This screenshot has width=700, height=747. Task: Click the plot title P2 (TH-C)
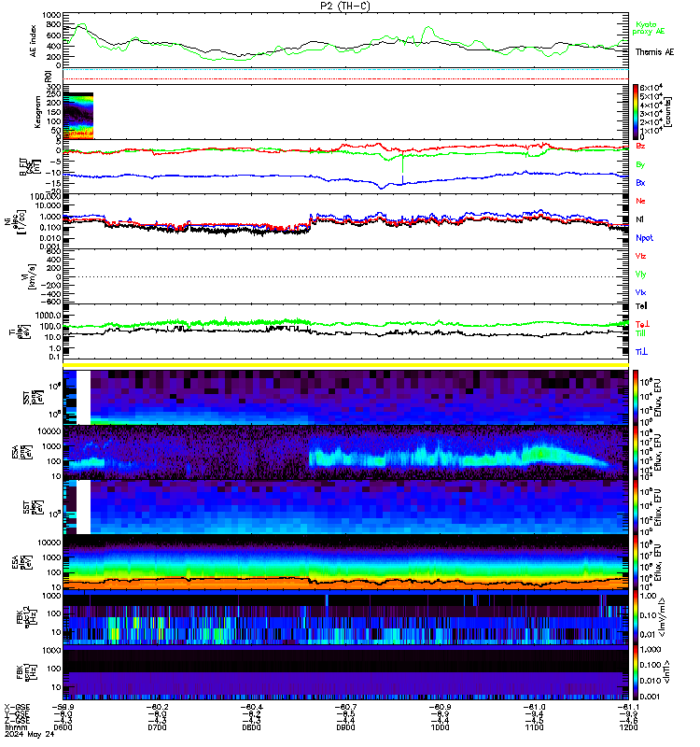pyautogui.click(x=345, y=6)
